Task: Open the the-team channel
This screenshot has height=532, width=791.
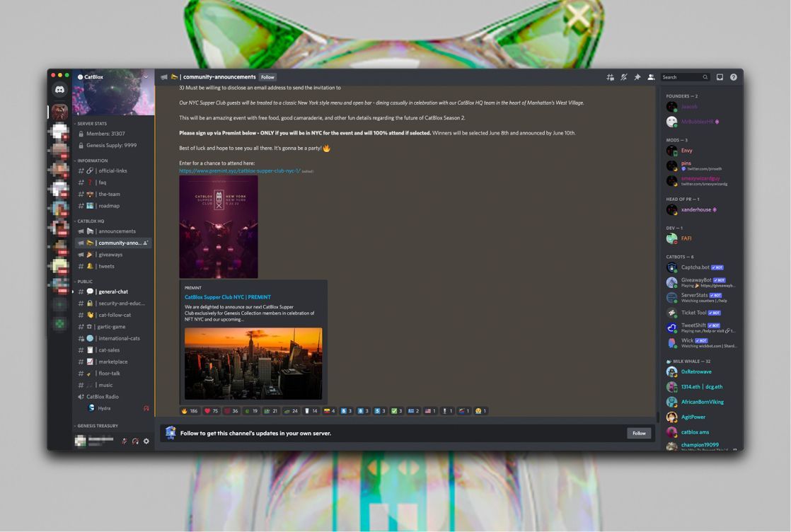Action: coord(113,194)
